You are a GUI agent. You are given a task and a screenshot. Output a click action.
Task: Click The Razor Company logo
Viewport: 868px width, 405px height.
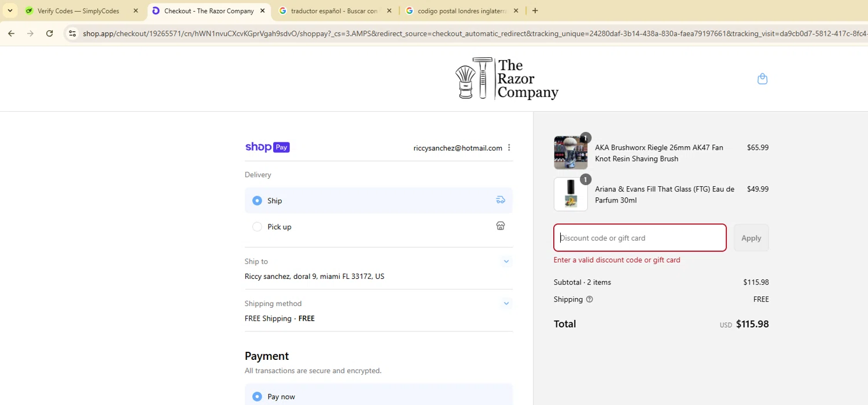click(x=506, y=79)
